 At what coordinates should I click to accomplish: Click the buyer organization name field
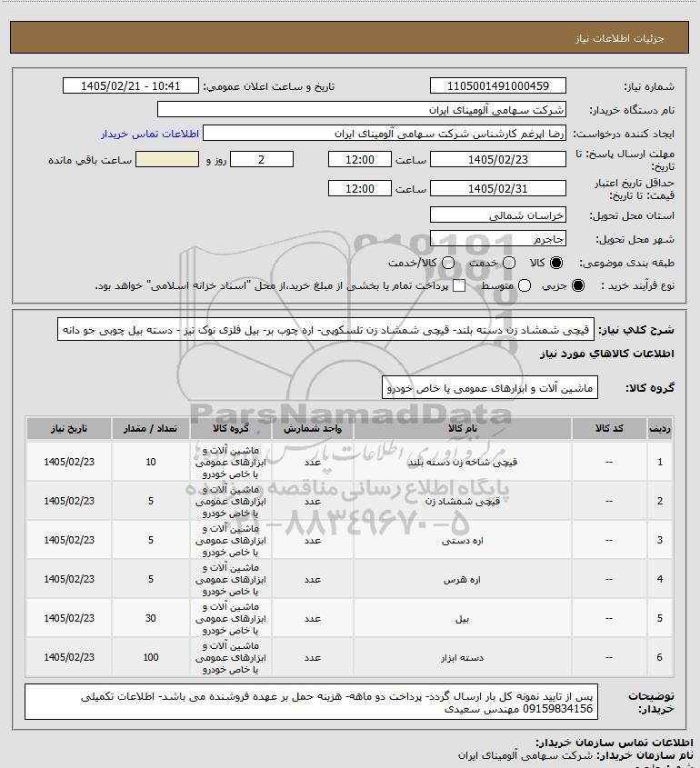click(362, 109)
